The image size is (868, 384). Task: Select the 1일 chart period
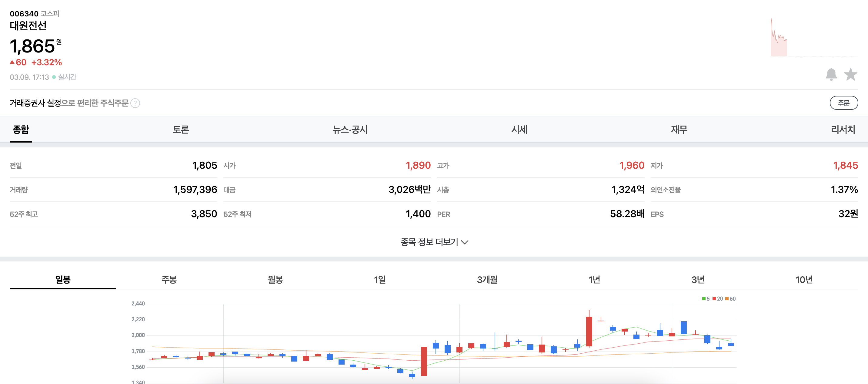coord(380,279)
